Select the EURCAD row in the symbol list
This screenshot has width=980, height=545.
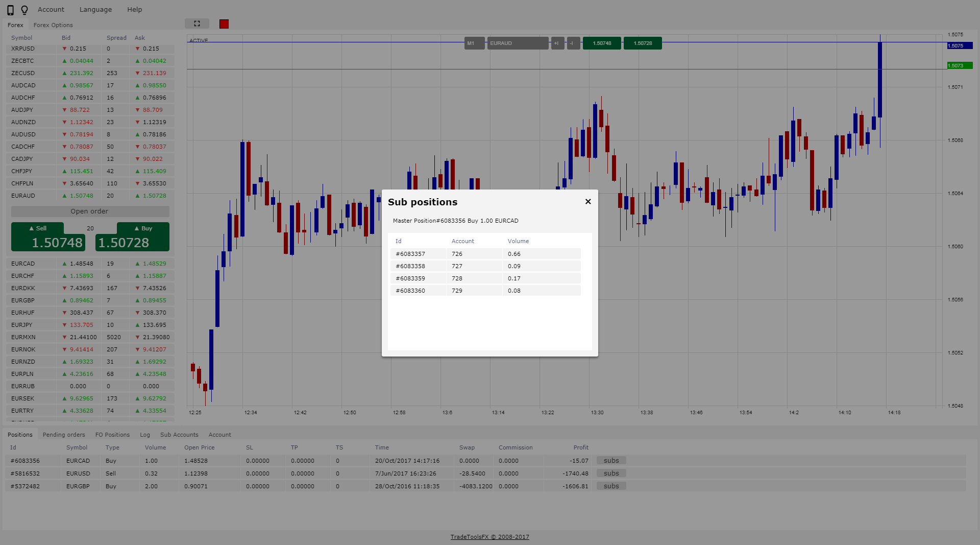(51, 263)
